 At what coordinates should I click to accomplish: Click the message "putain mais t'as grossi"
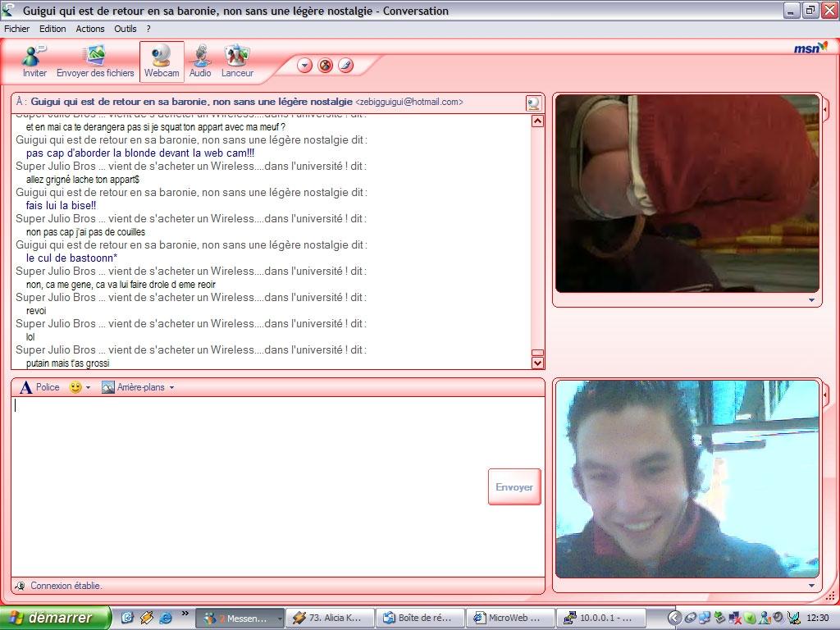67,363
